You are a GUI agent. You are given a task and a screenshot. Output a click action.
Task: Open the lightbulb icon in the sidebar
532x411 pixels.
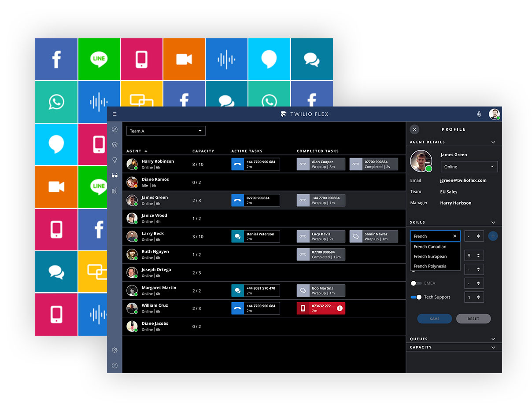pyautogui.click(x=115, y=160)
